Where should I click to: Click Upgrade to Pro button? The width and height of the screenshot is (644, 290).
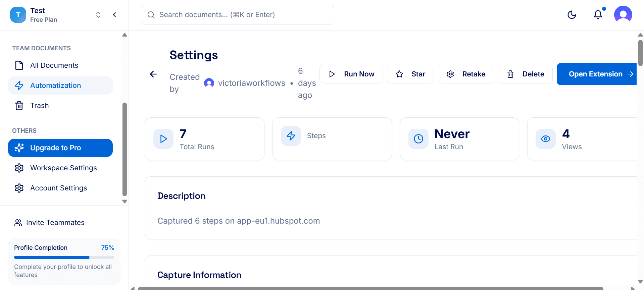coord(60,148)
